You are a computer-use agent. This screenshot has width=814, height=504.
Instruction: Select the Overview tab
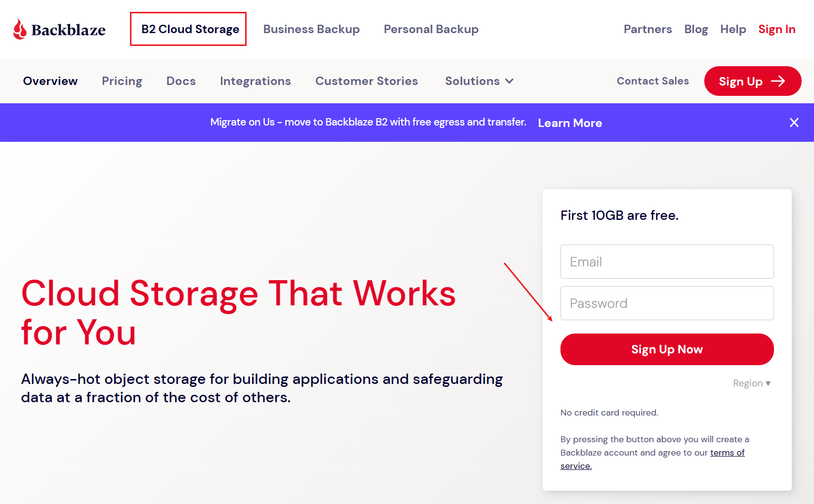(x=50, y=81)
